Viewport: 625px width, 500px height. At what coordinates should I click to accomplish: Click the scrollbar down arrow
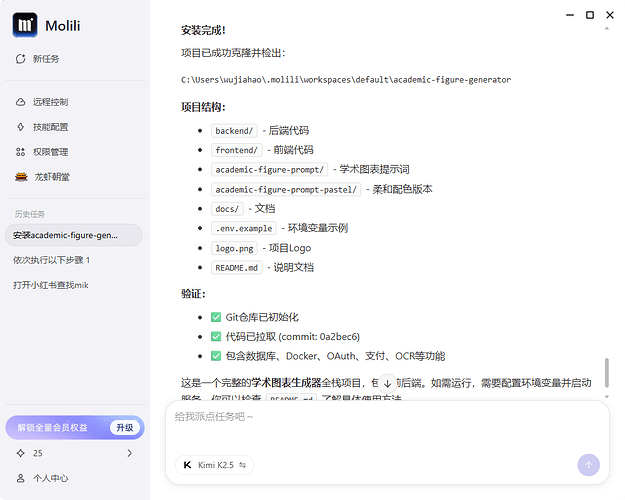[607, 397]
